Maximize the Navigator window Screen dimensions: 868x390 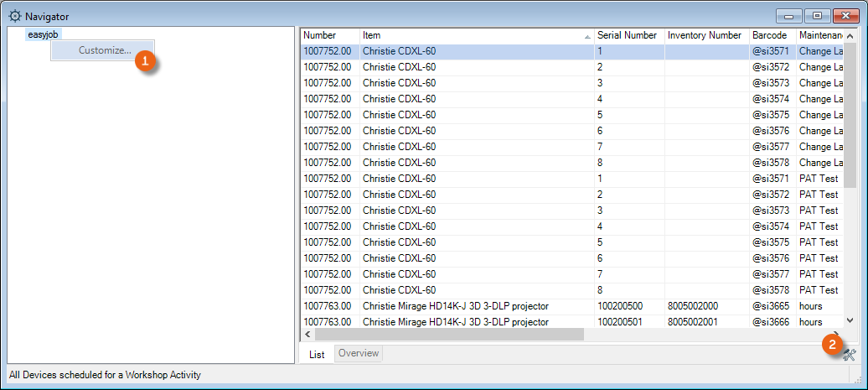click(817, 15)
